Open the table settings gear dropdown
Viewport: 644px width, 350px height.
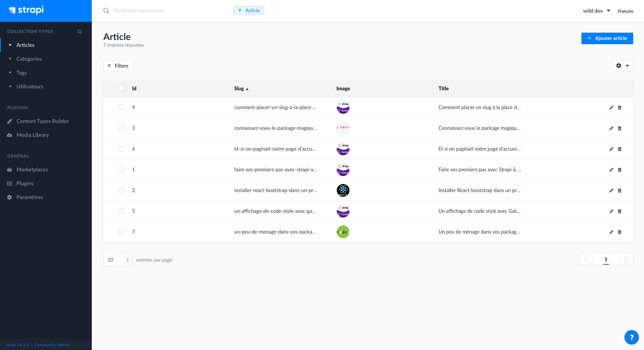[x=622, y=66]
